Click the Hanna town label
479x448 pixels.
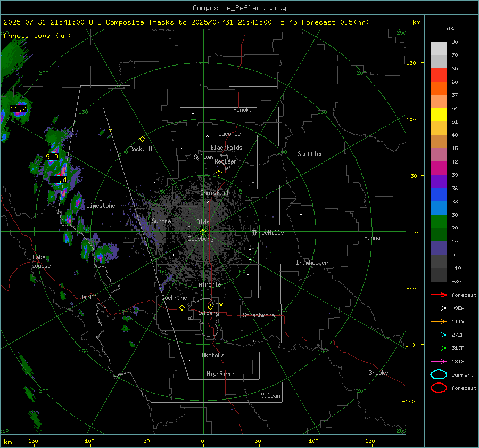click(372, 238)
